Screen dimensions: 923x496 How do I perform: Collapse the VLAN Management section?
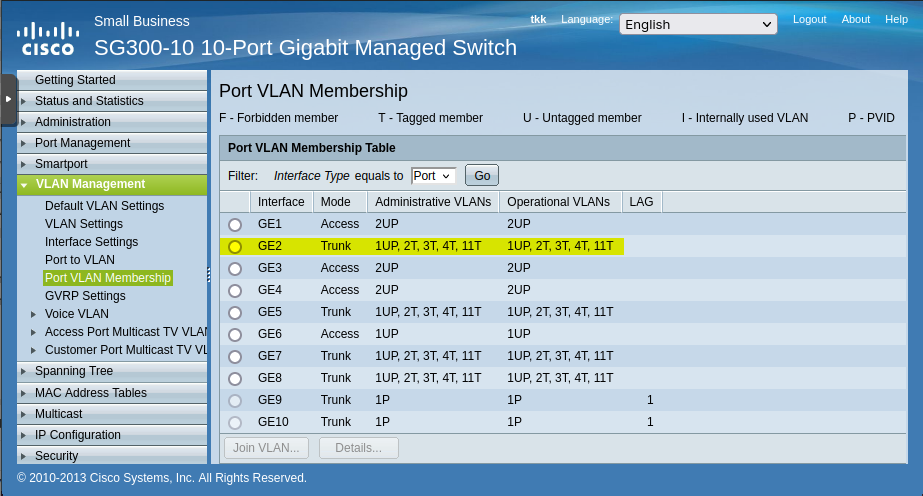pyautogui.click(x=90, y=184)
